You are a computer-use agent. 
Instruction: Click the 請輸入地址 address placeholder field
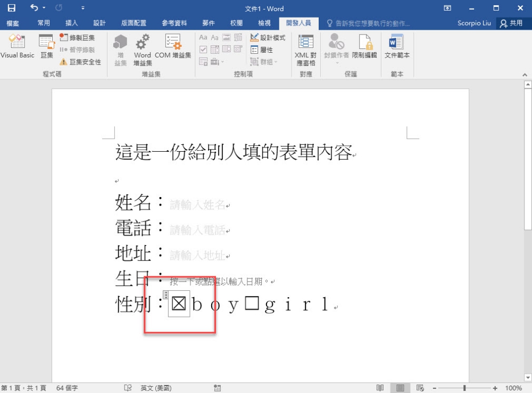tap(197, 255)
